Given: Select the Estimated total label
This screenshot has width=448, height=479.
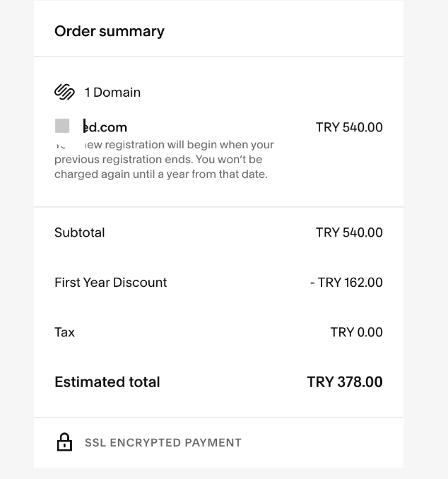Looking at the screenshot, I should (107, 382).
